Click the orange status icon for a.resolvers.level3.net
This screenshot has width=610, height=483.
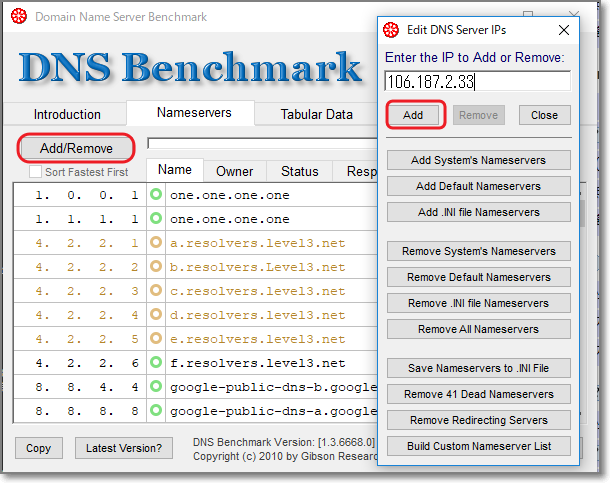156,243
